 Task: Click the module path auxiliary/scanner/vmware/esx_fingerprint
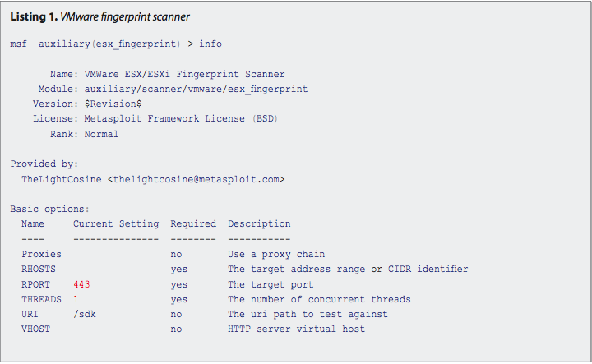[196, 89]
